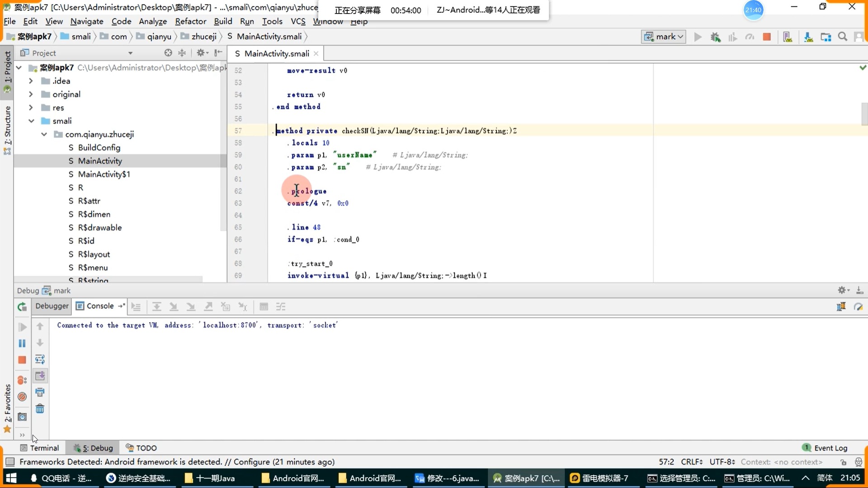Image resolution: width=868 pixels, height=488 pixels.
Task: Click Restore Layout icon in the Debug panel
Action: [841, 307]
